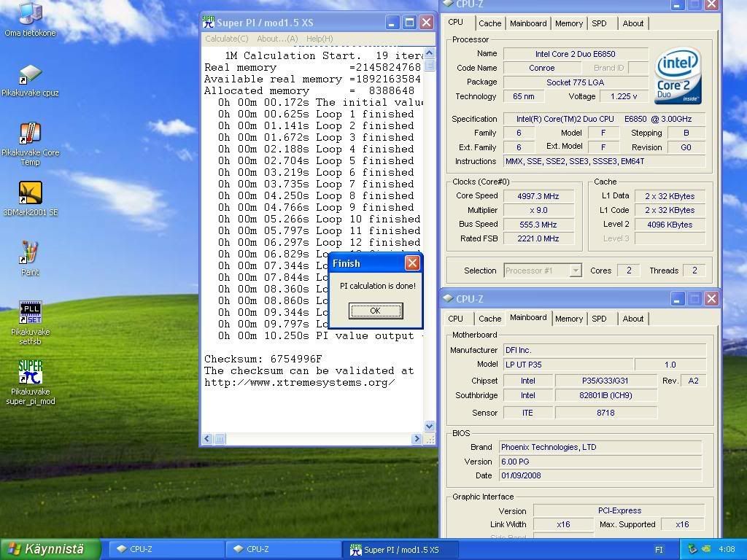Open the Pikakuvake cpuz desktop shortcut

pyautogui.click(x=30, y=80)
